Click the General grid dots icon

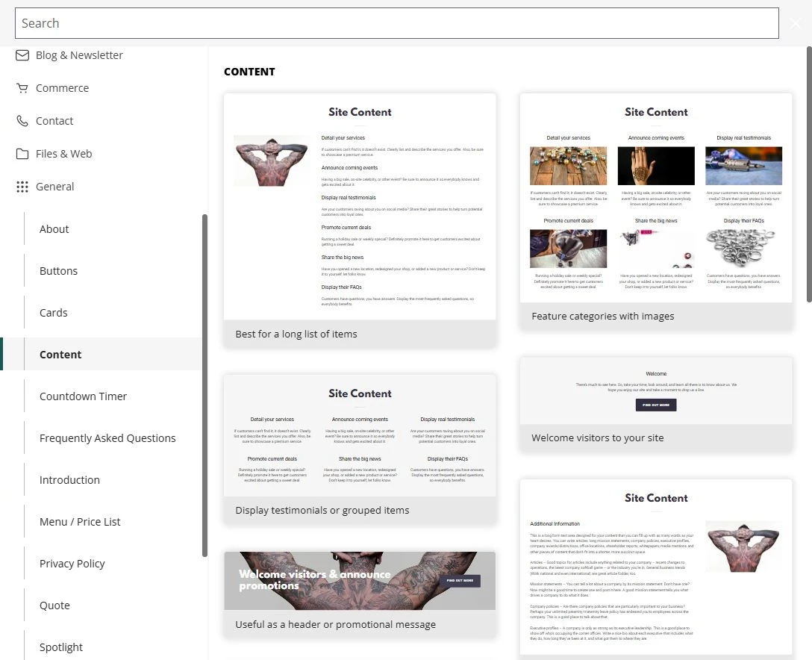coord(22,187)
